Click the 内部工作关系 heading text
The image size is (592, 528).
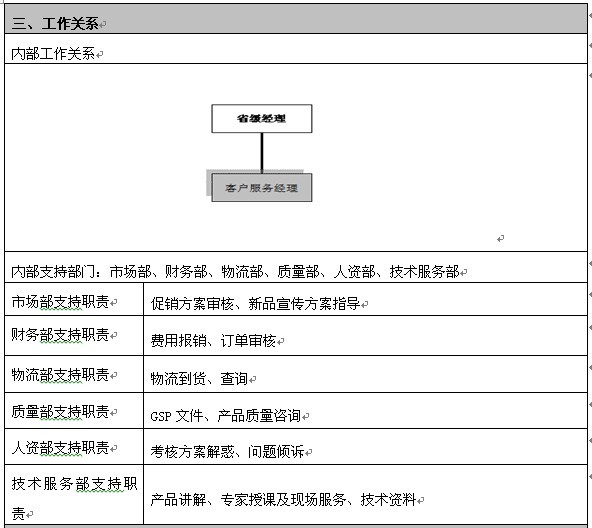pyautogui.click(x=53, y=54)
